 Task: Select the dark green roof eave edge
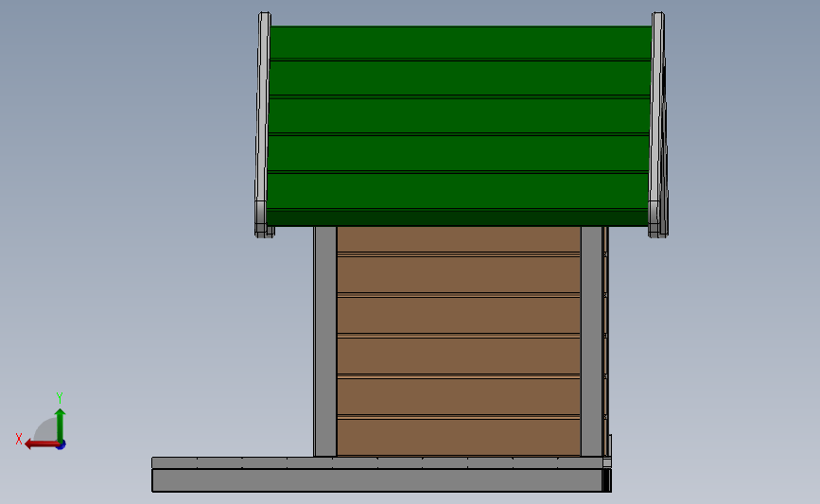(458, 217)
